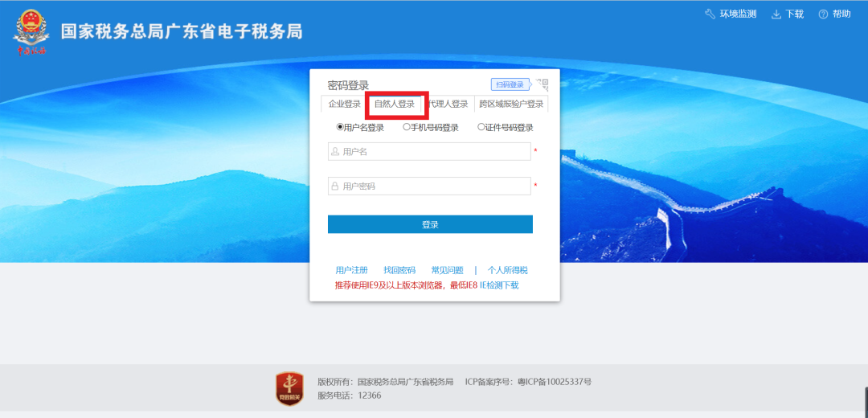Click the 扫码登录 button
This screenshot has width=868, height=418.
point(510,84)
